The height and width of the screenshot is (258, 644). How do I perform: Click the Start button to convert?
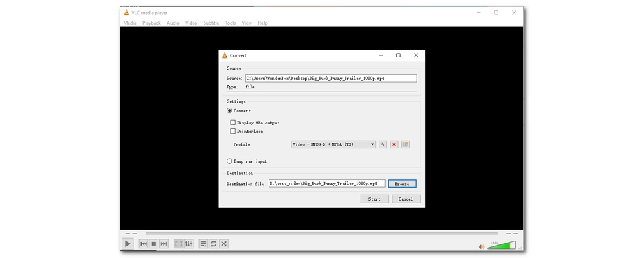pos(374,199)
